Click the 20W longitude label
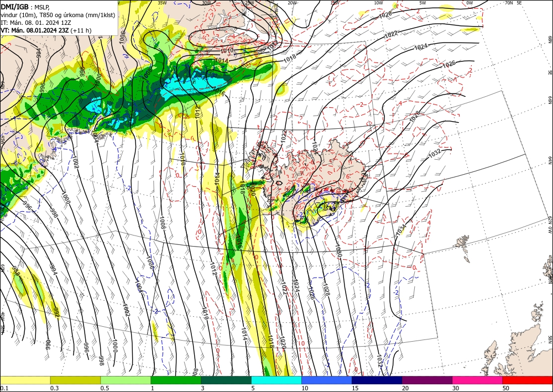553x392 pixels. tap(292, 3)
